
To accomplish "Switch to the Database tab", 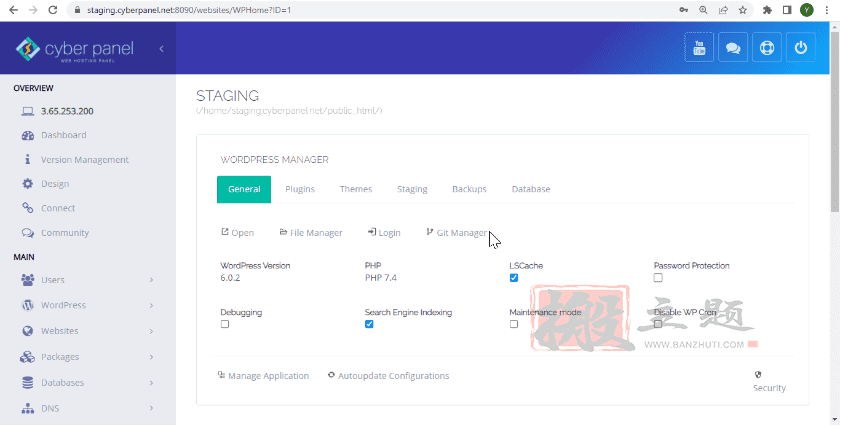I will pos(531,189).
